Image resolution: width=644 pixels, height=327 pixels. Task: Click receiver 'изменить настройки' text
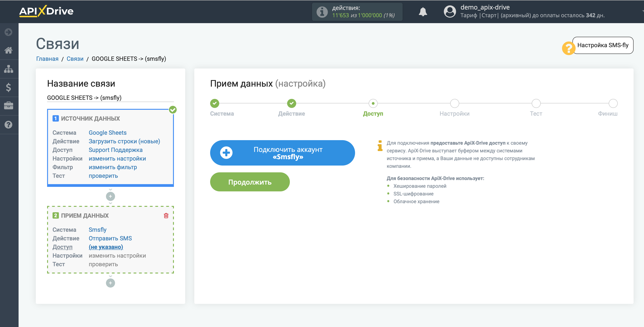117,255
